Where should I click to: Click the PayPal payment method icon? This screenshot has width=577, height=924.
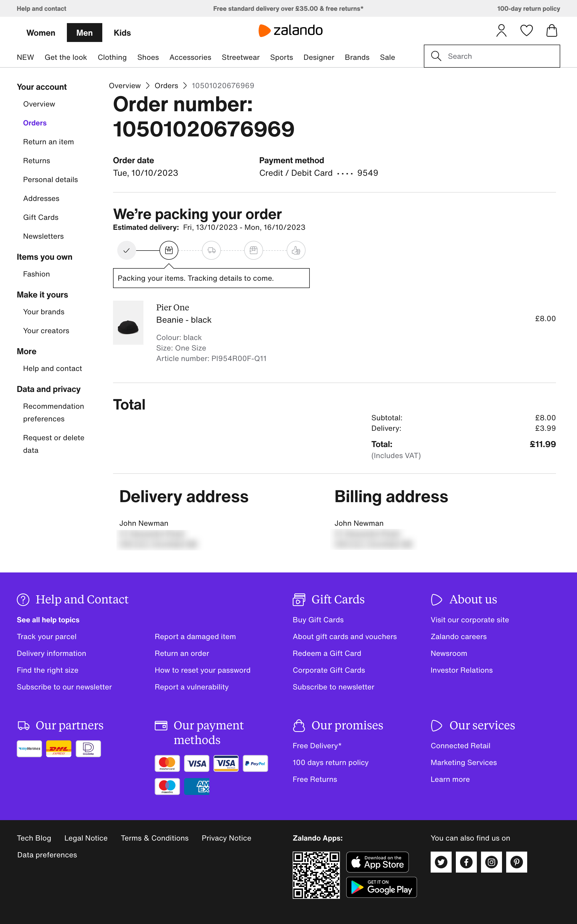point(255,763)
